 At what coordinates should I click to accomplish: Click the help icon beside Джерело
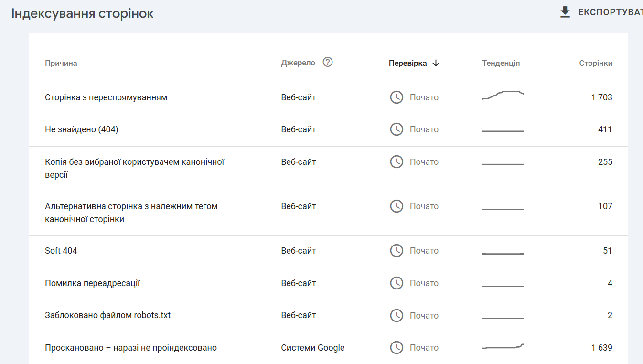(x=327, y=62)
